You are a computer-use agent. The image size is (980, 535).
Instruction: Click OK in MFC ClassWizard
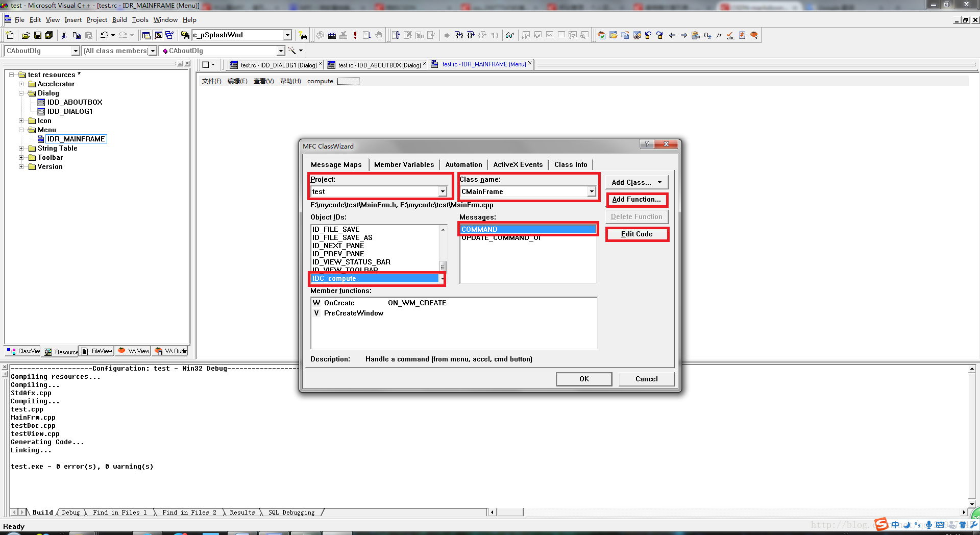pos(584,379)
